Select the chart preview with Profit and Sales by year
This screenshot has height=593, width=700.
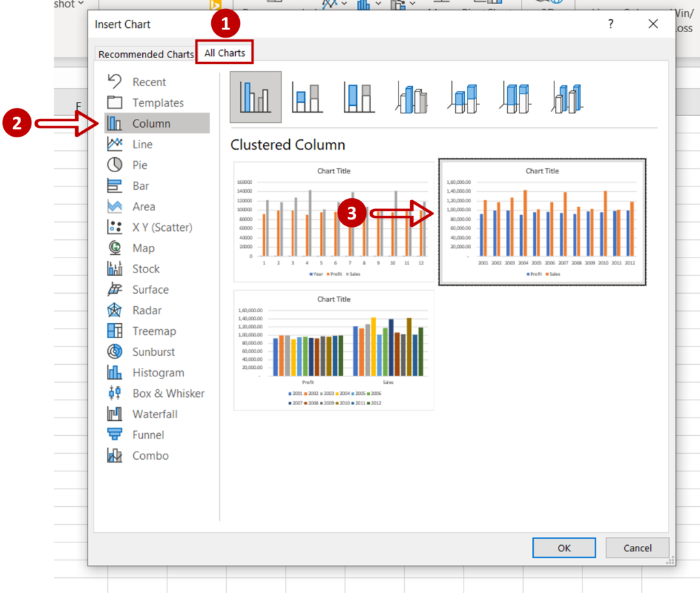click(542, 222)
